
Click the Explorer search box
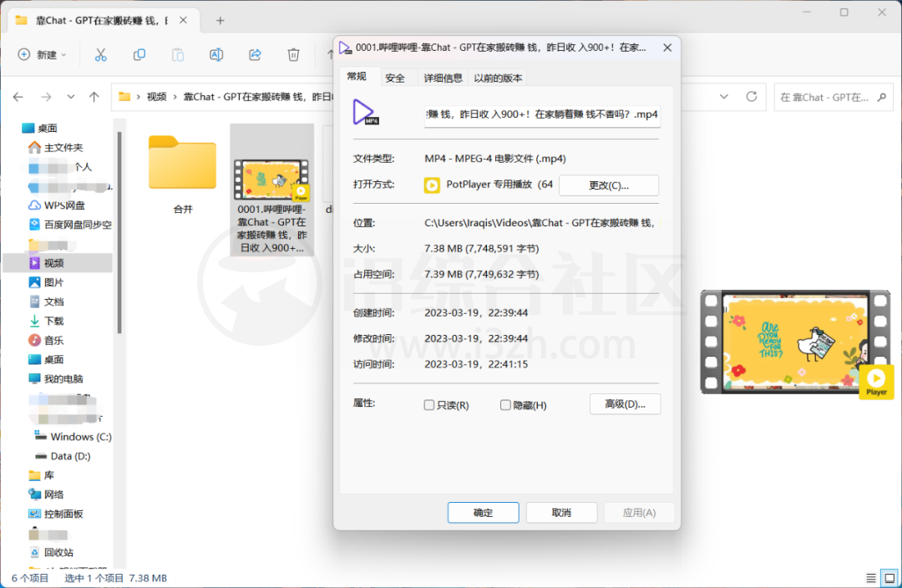[x=833, y=97]
